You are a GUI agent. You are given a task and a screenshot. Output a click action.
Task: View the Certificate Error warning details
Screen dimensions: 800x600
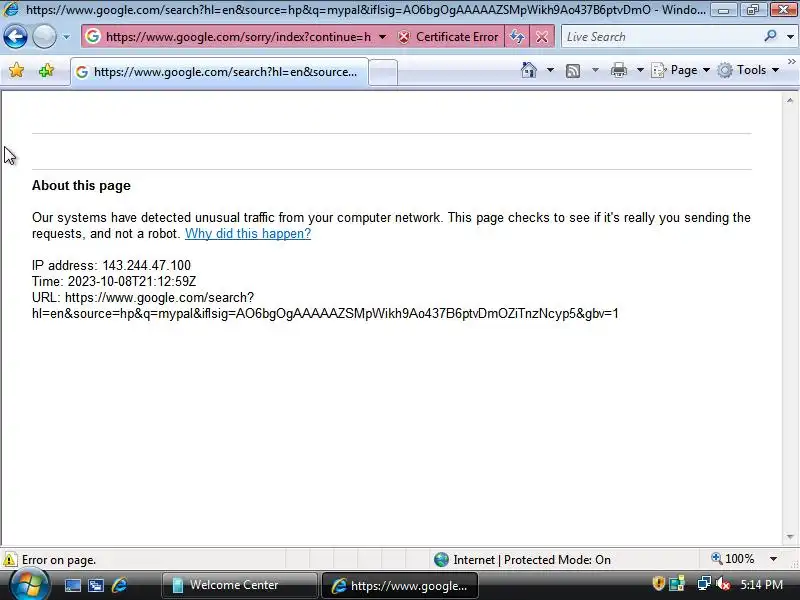[x=448, y=37]
